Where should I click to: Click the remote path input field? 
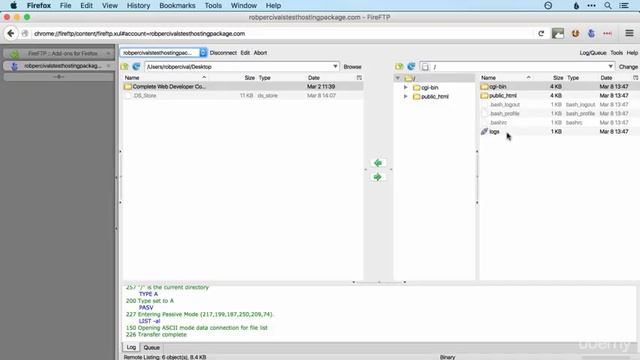pyautogui.click(x=518, y=67)
